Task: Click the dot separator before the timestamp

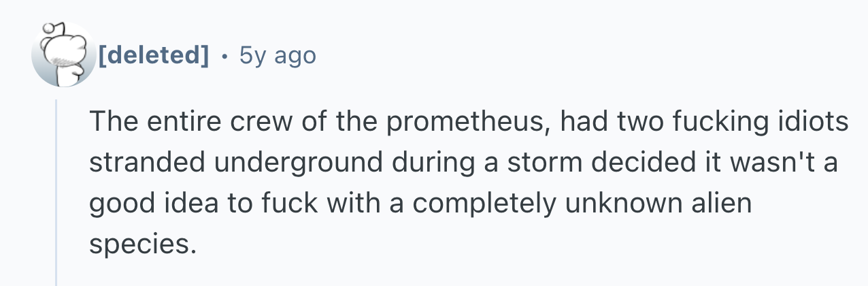Action: click(x=224, y=56)
